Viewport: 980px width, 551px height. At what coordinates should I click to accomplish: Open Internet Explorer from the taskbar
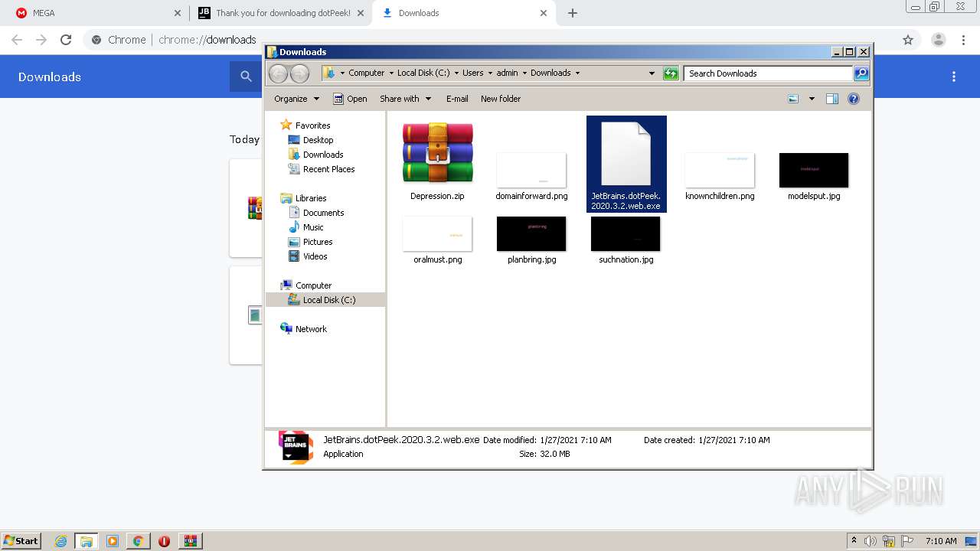pos(60,541)
